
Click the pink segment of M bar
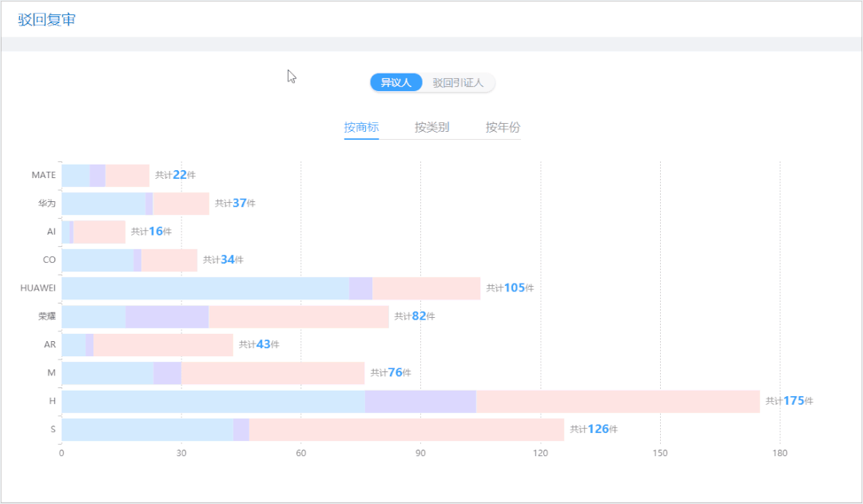273,373
